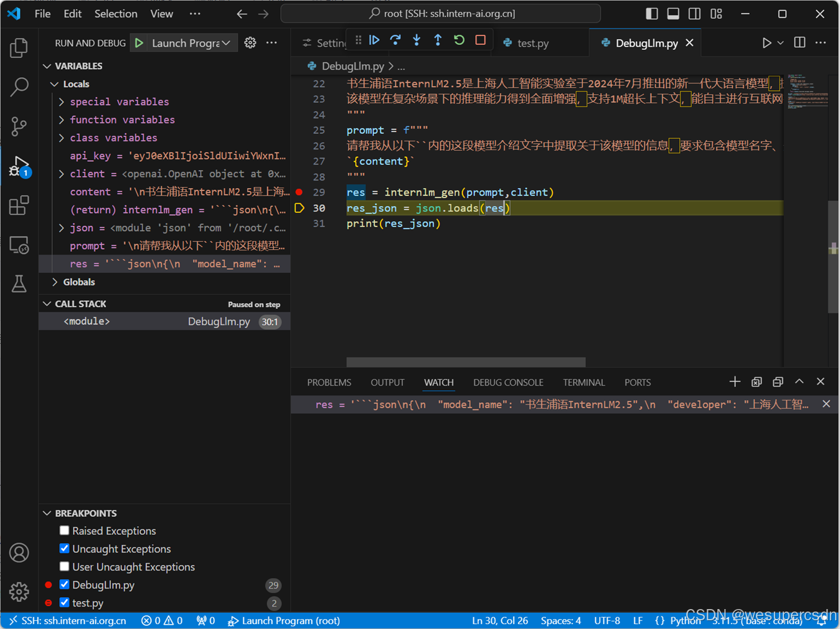
Task: Open Run and Debug more actions menu
Action: [271, 42]
